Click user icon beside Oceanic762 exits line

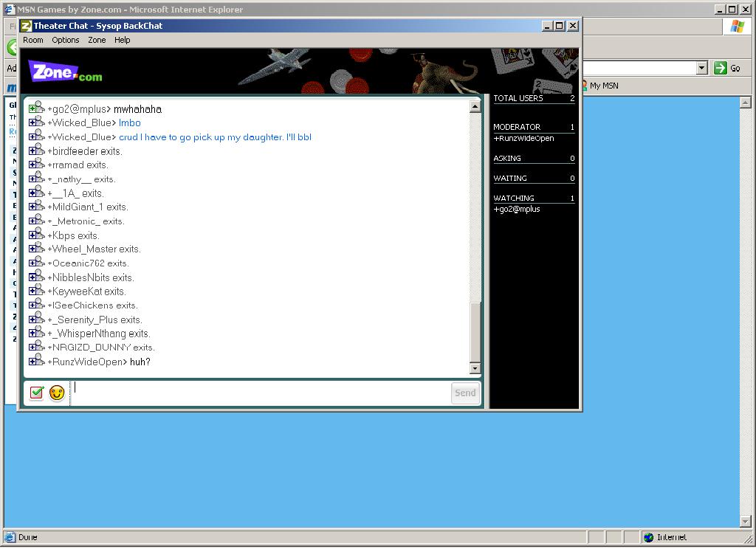[x=37, y=262]
